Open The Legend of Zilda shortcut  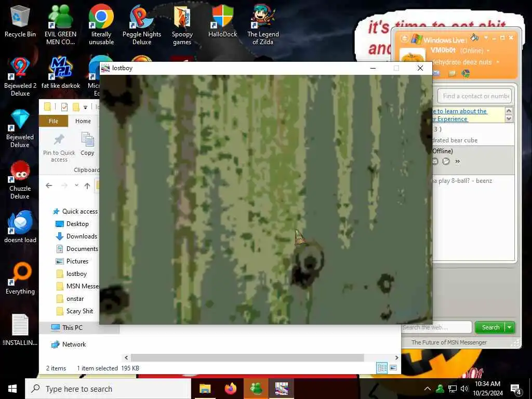coord(263,25)
